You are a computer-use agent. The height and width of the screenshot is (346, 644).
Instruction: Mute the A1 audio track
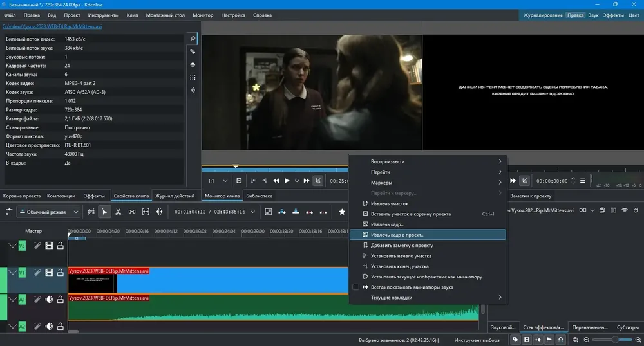(49, 299)
